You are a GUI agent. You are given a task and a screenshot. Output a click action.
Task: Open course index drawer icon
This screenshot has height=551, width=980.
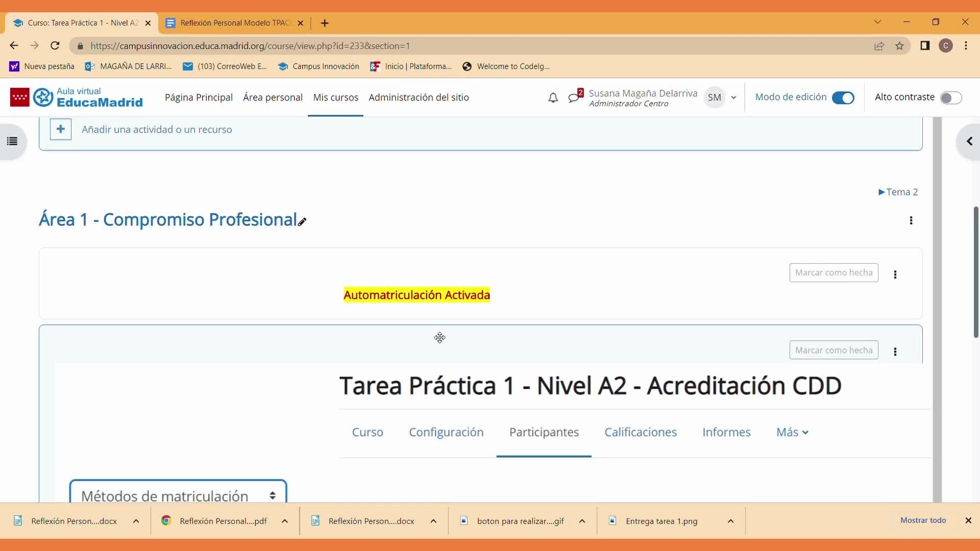coord(12,141)
